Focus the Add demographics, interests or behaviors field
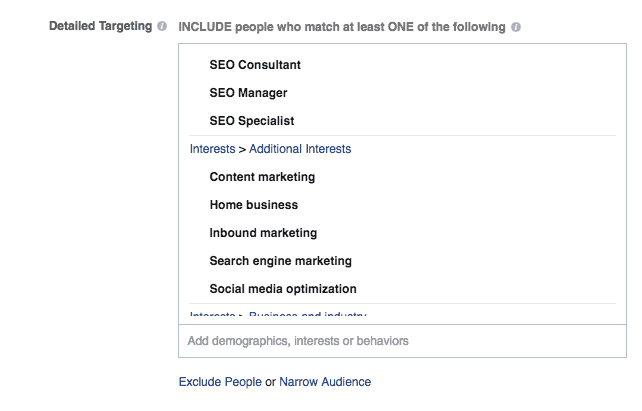The width and height of the screenshot is (642, 411). click(402, 341)
